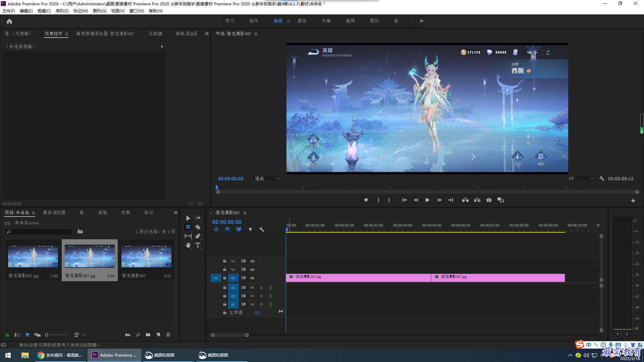Create new bin in Project panel
Screen dimensions: 644x362
(x=148, y=335)
